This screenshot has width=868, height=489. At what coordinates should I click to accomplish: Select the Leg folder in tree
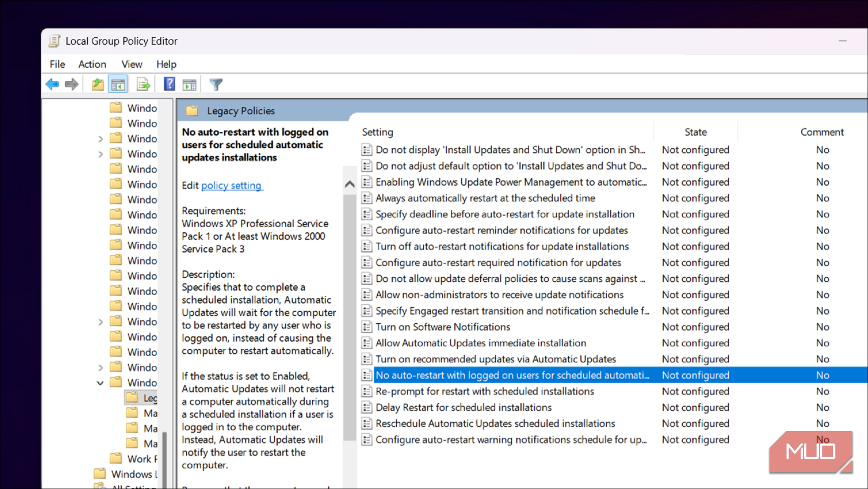[142, 398]
